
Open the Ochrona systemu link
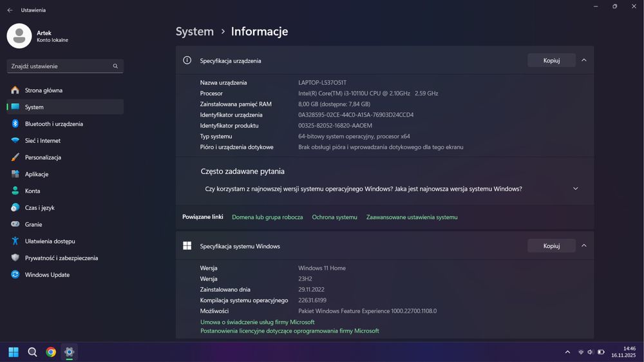pyautogui.click(x=334, y=217)
